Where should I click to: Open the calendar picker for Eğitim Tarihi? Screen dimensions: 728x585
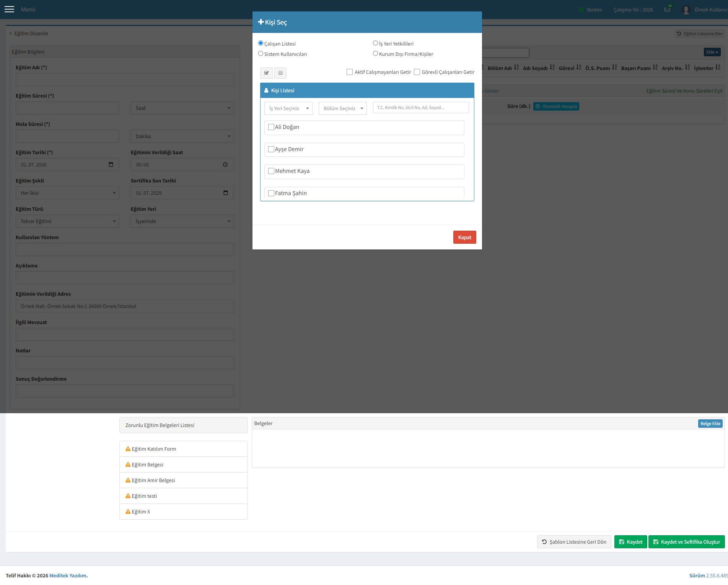pyautogui.click(x=111, y=165)
